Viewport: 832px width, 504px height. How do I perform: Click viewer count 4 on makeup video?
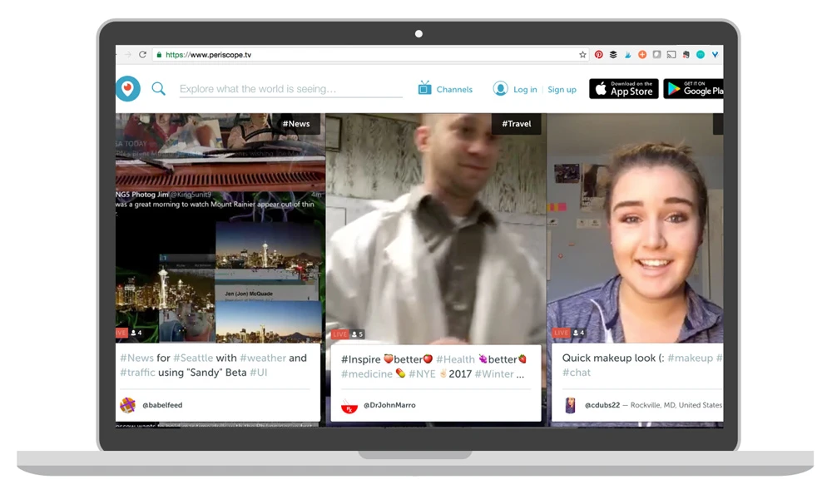click(x=578, y=333)
